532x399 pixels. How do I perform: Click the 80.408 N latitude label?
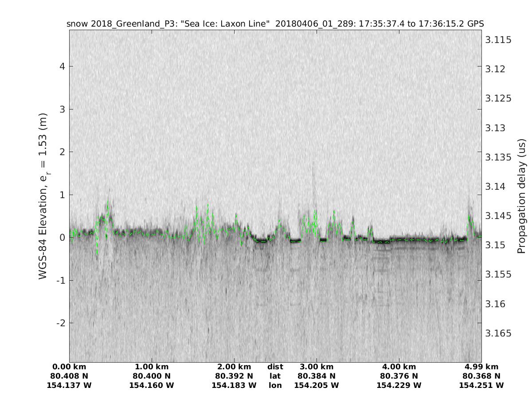click(x=69, y=376)
